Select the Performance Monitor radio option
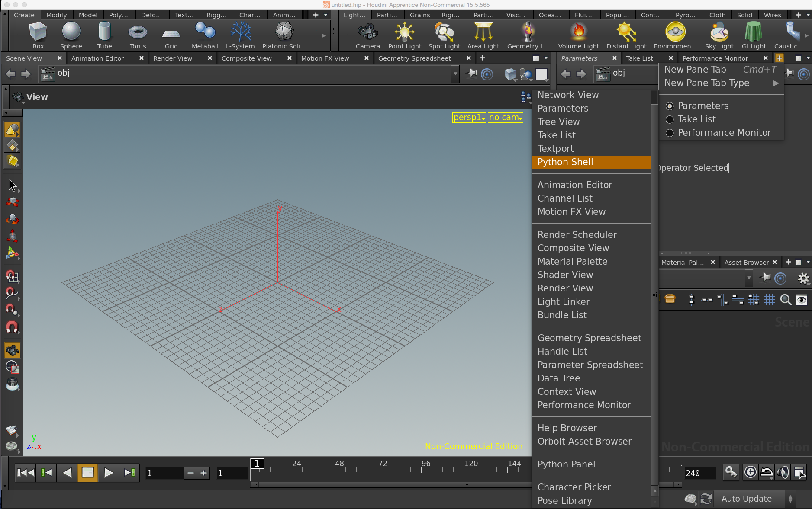812x509 pixels. click(670, 133)
